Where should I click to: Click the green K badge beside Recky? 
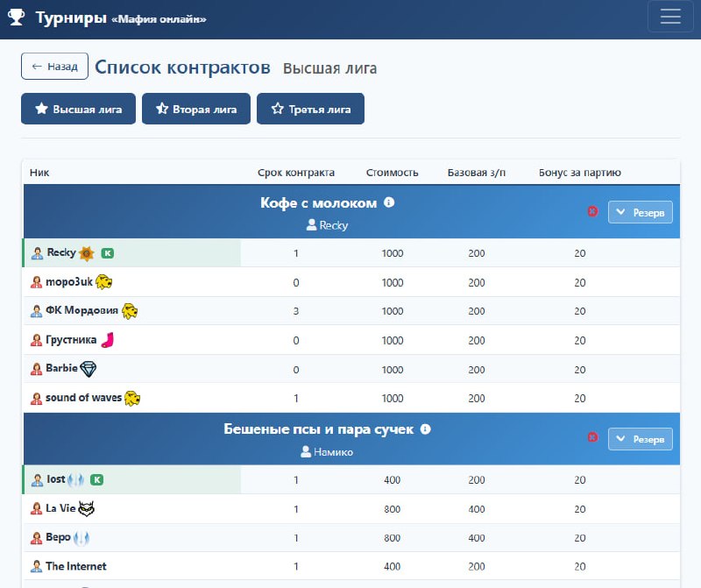click(108, 253)
